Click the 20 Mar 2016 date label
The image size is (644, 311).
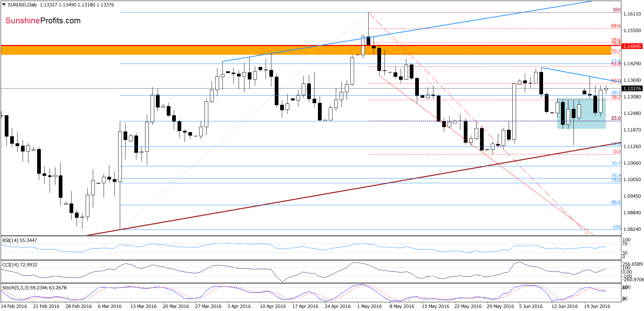click(176, 306)
